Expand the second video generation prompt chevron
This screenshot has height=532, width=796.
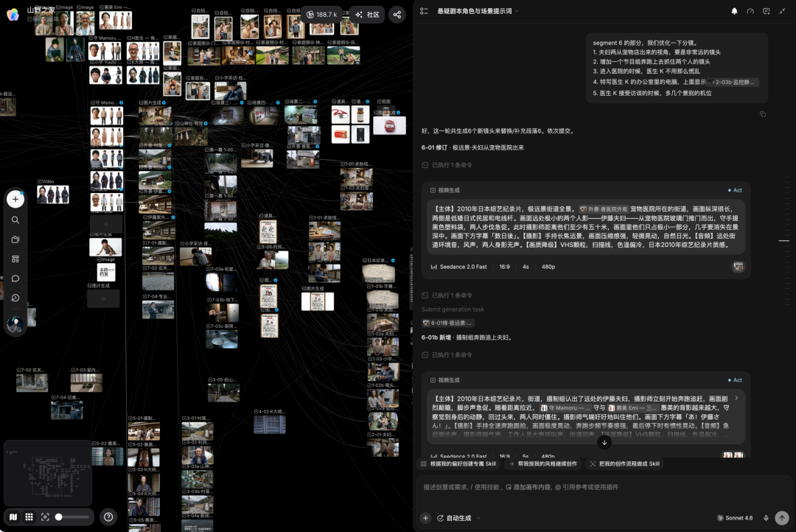pos(736,398)
